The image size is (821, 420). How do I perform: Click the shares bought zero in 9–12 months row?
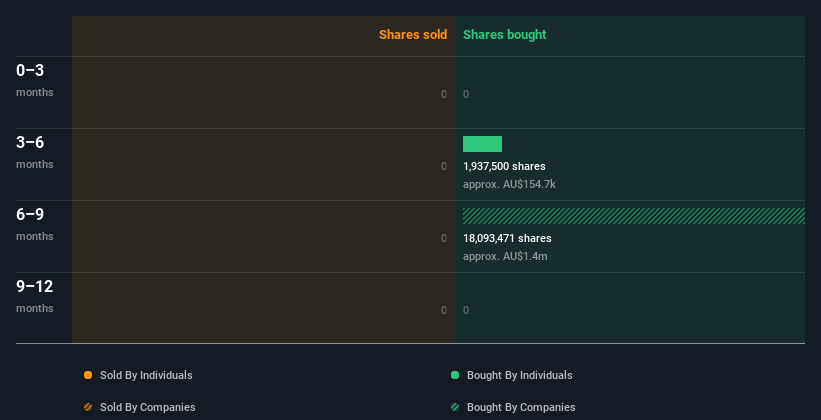click(466, 310)
